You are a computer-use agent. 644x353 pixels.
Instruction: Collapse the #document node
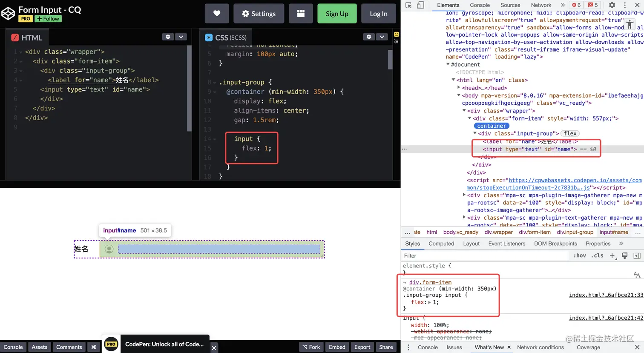click(x=448, y=65)
